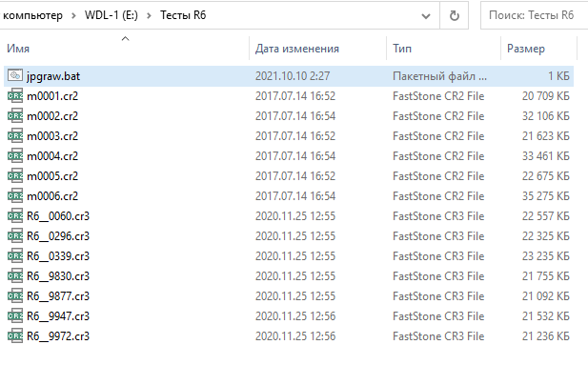Click the m0001.cr2 file icon
Viewport: 588px width, 365px height.
click(x=15, y=96)
